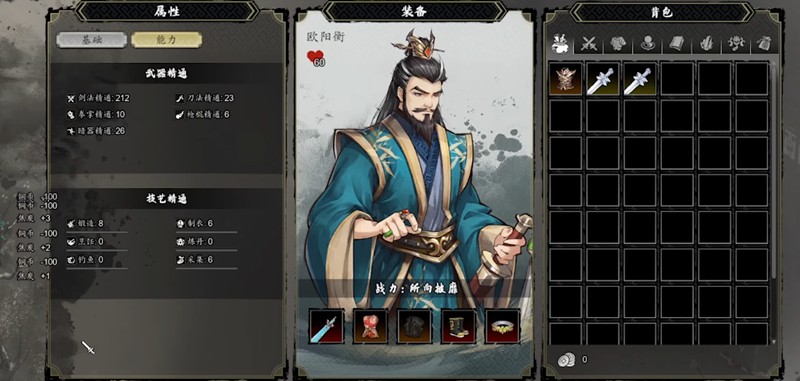The image size is (800, 381).
Task: Select the pouch category tab in backpack
Action: (764, 44)
